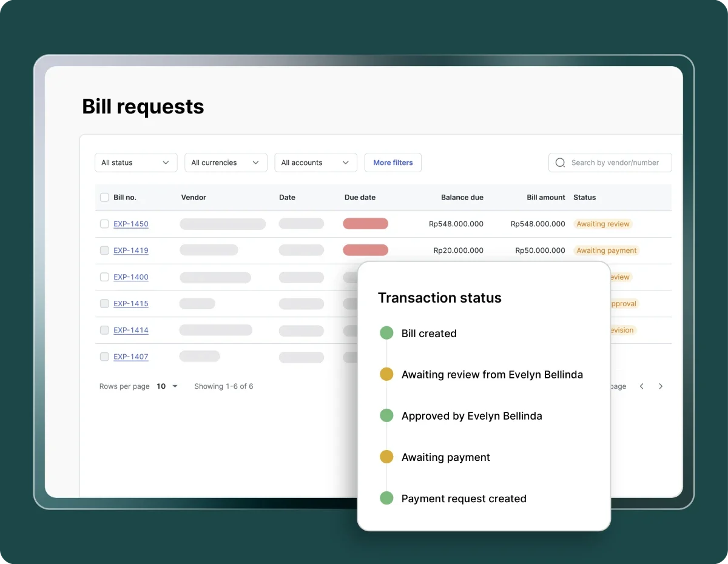Viewport: 728px width, 564px height.
Task: Toggle the select-all checkbox in header
Action: tap(104, 197)
